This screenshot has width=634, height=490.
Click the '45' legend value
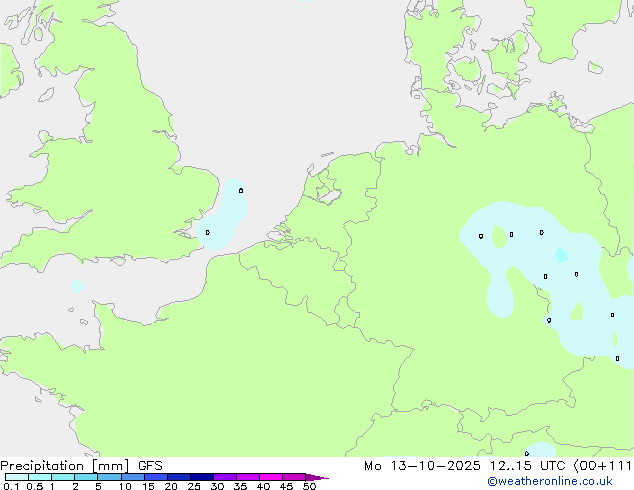286,486
